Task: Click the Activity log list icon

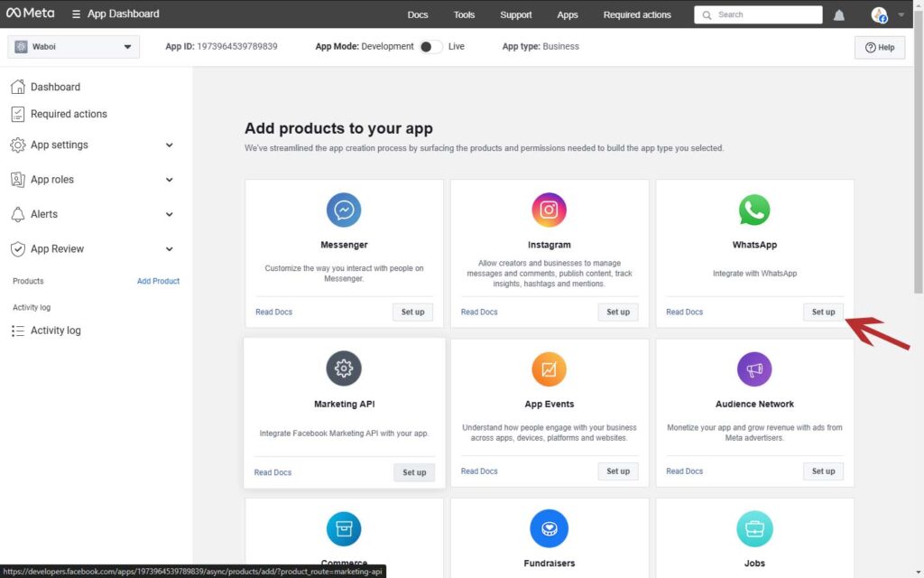Action: (x=18, y=331)
